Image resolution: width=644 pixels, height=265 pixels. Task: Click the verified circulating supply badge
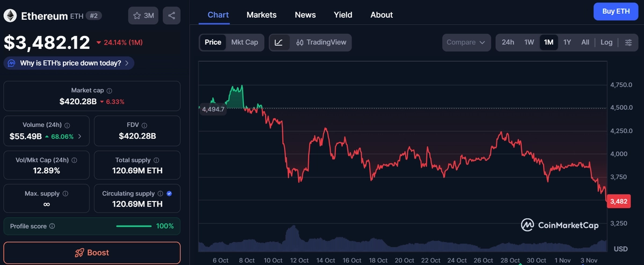(x=170, y=194)
